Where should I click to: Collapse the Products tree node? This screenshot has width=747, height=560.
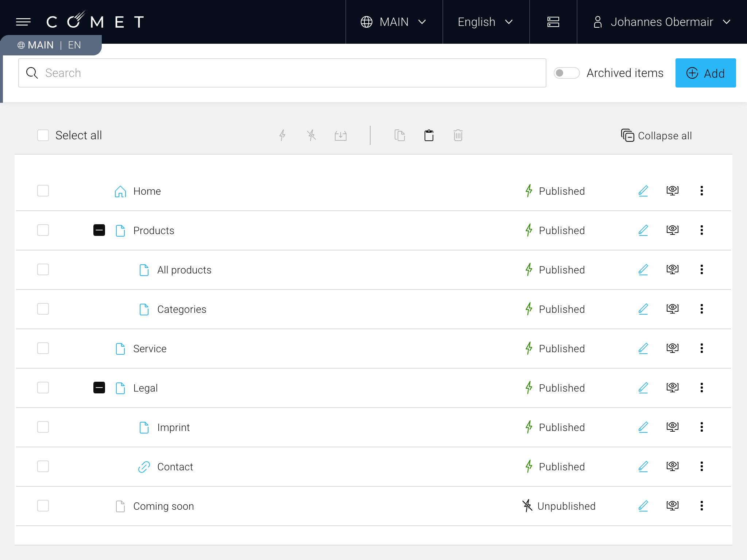pos(99,230)
